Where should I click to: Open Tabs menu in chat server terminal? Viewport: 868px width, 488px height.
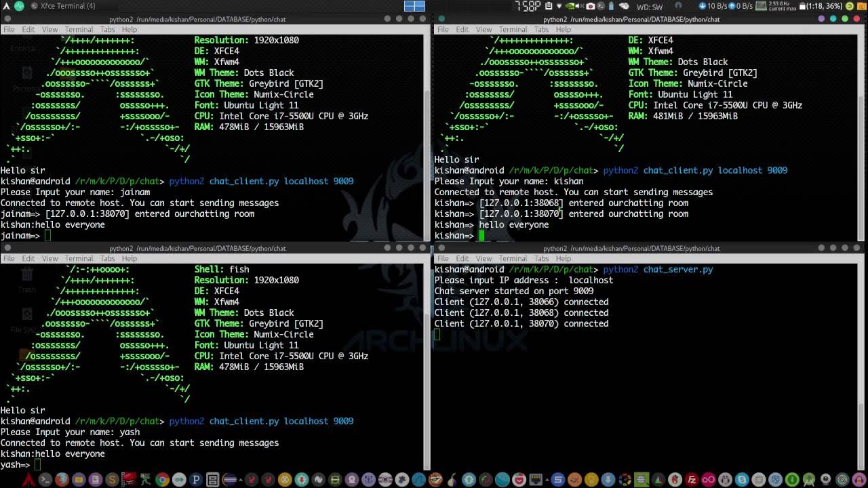coord(541,258)
